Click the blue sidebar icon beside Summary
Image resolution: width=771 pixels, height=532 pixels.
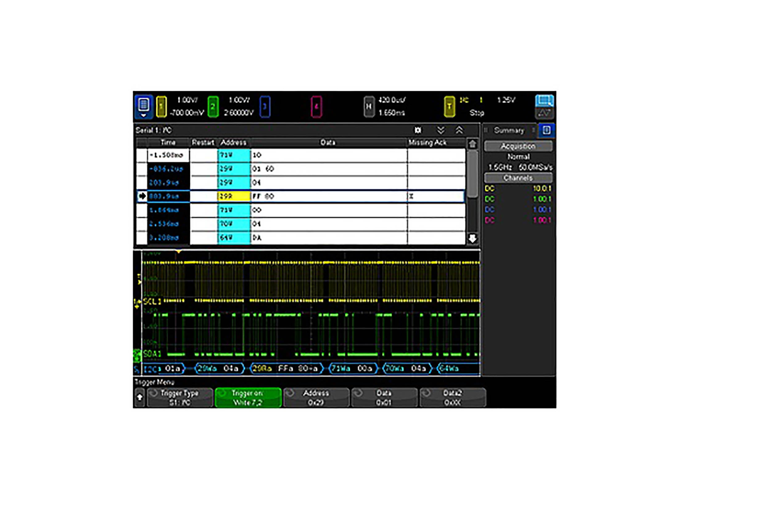(546, 130)
